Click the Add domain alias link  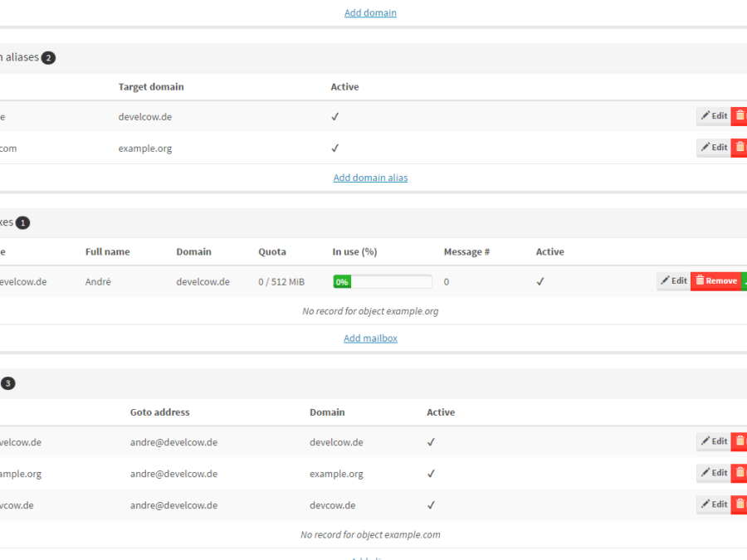pos(370,178)
